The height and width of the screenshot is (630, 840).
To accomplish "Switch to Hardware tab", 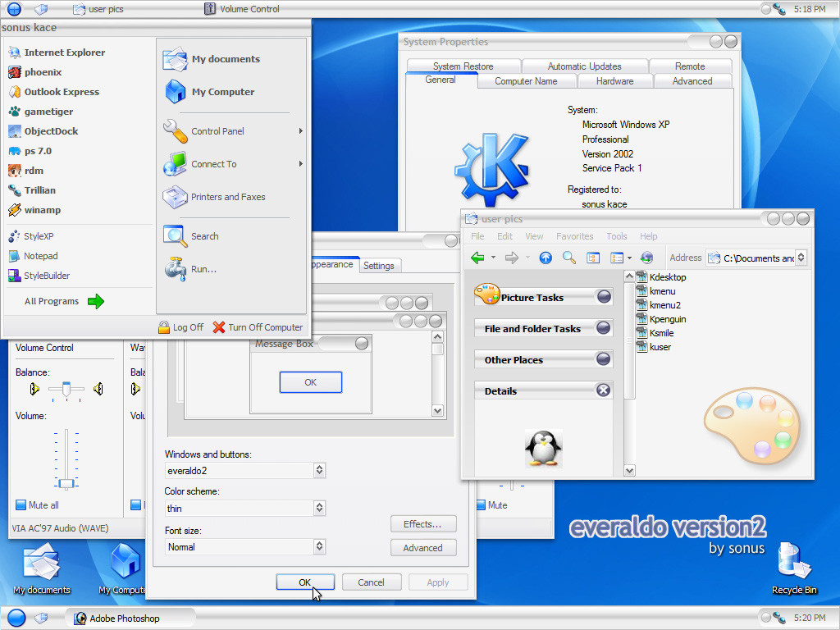I will [615, 81].
